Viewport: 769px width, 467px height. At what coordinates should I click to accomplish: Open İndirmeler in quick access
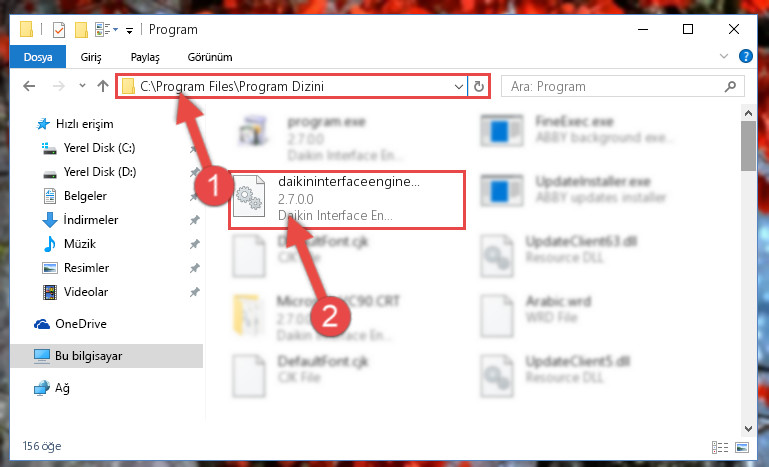click(x=91, y=220)
